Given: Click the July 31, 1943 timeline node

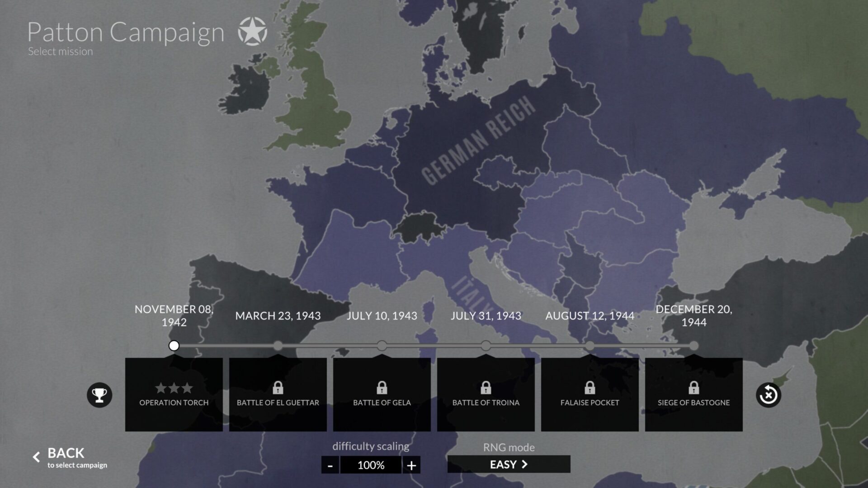Looking at the screenshot, I should (x=486, y=346).
